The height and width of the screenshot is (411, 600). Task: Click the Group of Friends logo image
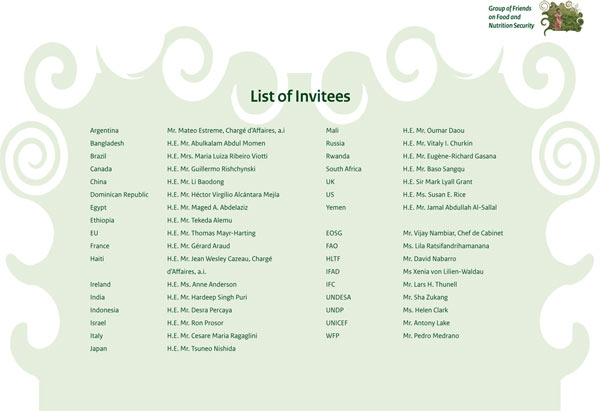coord(561,18)
